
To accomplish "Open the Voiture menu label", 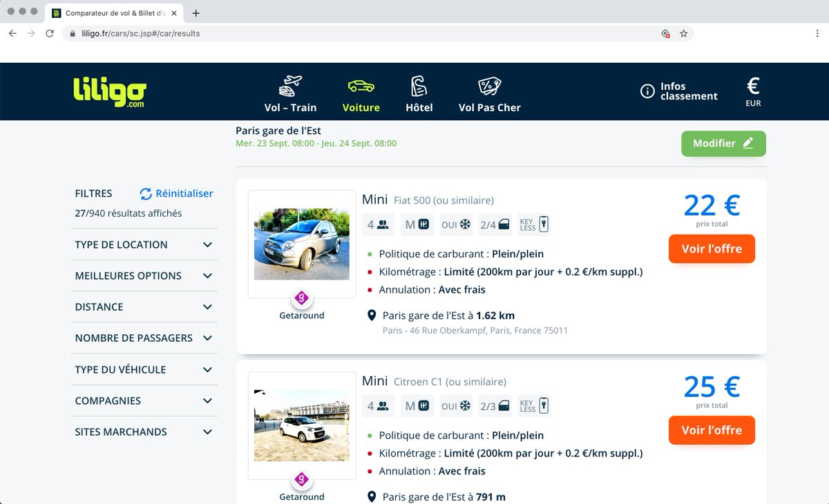I will point(361,108).
